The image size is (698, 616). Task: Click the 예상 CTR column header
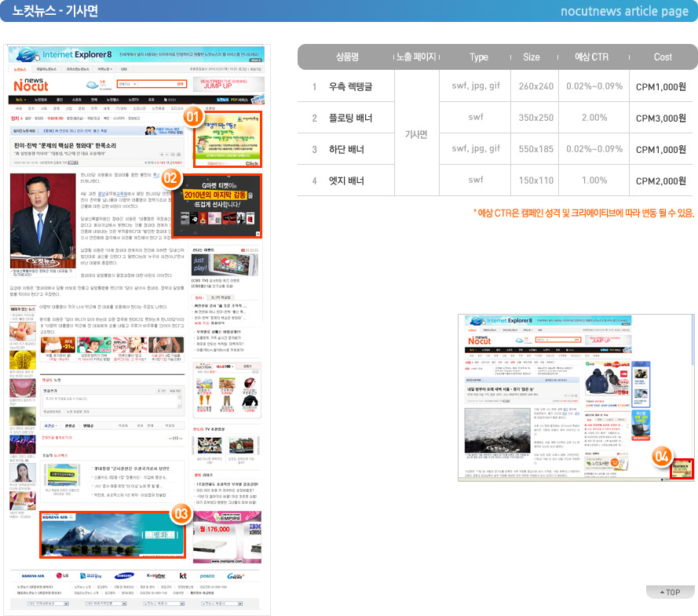point(591,57)
